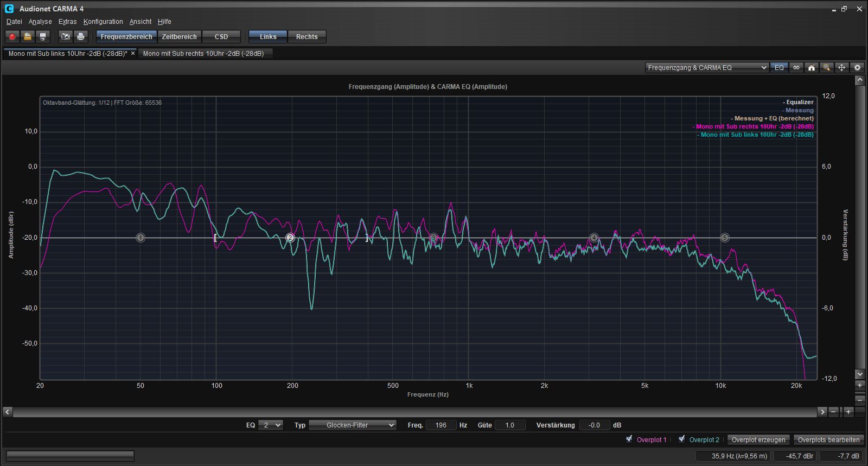The image size is (868, 466).
Task: Activate the magnifier zoom tool
Action: pos(827,68)
